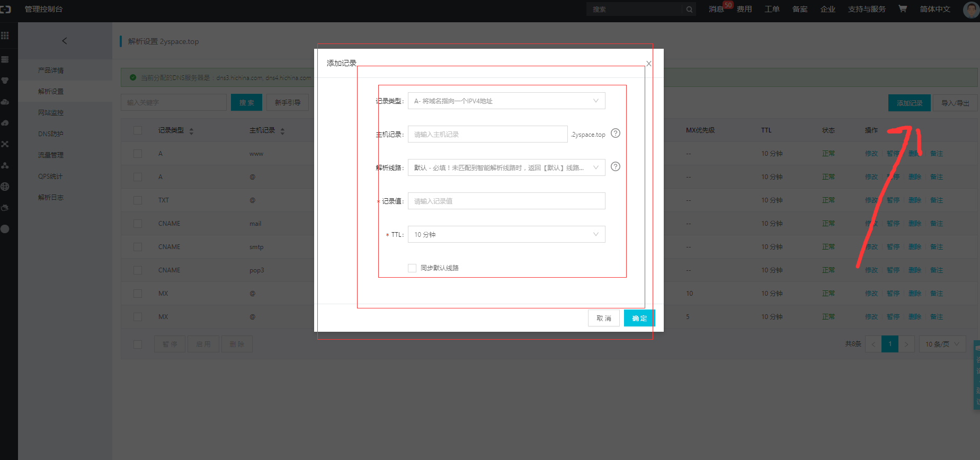Click the user avatar in the top bar

pyautogui.click(x=971, y=10)
